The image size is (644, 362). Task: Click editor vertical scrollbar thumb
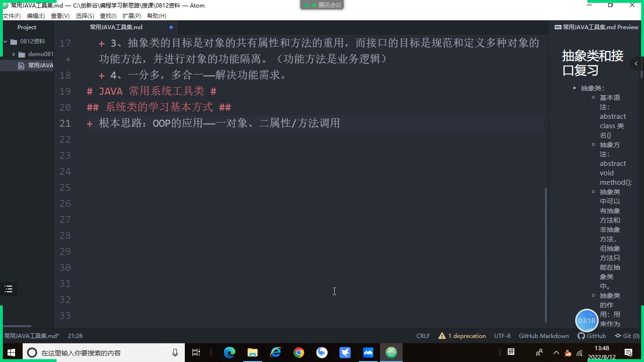point(546,255)
